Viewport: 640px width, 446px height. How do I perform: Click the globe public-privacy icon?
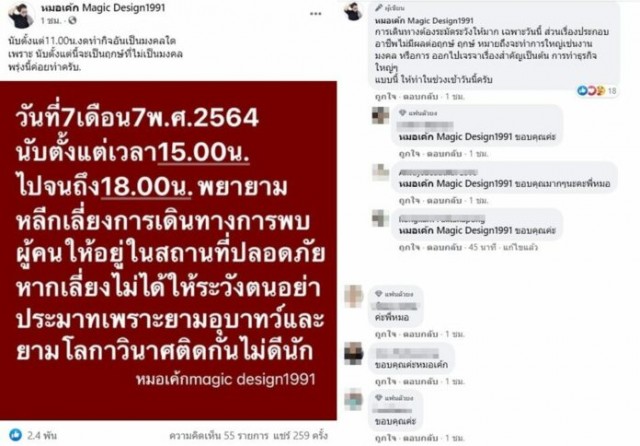(72, 20)
